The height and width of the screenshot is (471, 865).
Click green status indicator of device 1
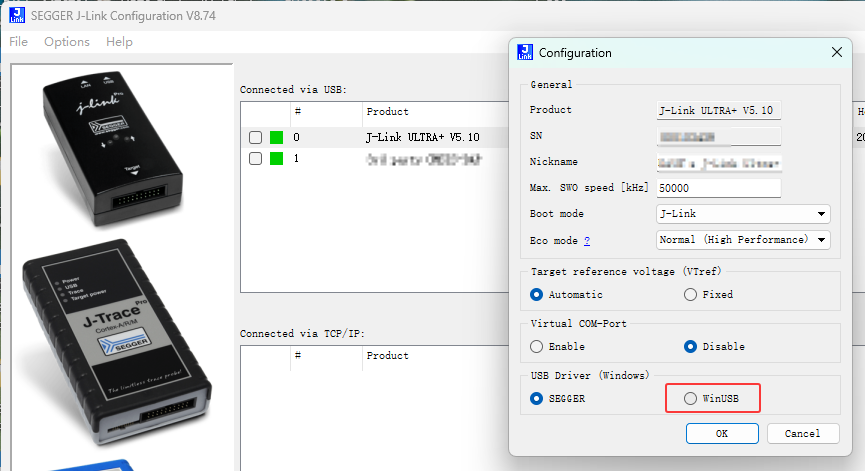pos(276,159)
